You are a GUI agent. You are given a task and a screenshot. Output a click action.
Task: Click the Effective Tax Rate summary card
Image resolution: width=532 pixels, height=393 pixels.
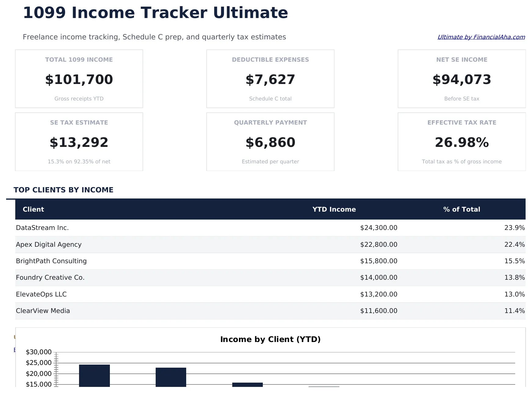pyautogui.click(x=461, y=141)
